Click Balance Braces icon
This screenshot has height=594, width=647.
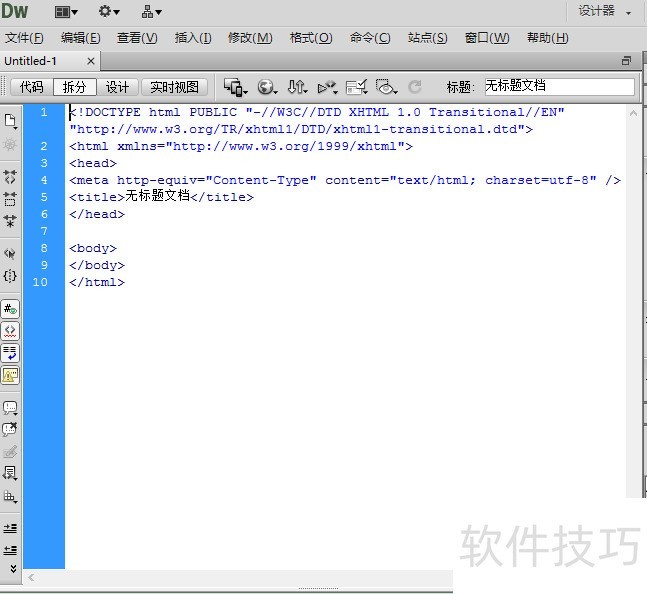pos(10,276)
